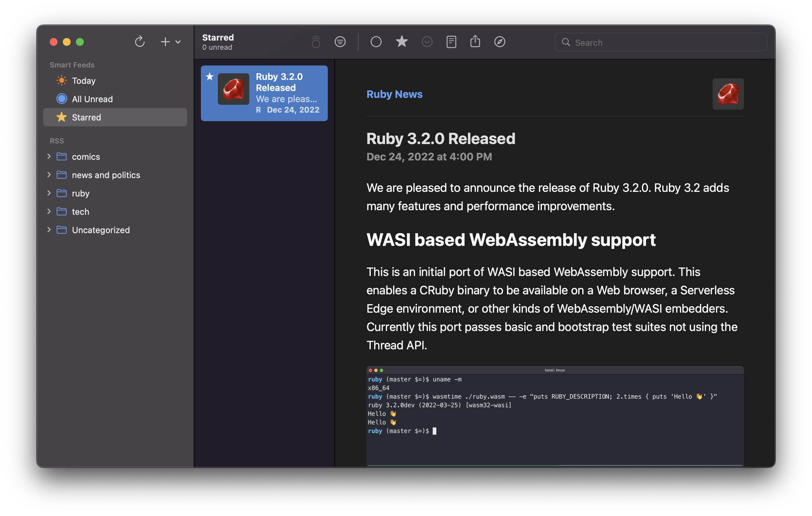The height and width of the screenshot is (516, 812).
Task: Click the news and politics folder icon
Action: pos(62,175)
